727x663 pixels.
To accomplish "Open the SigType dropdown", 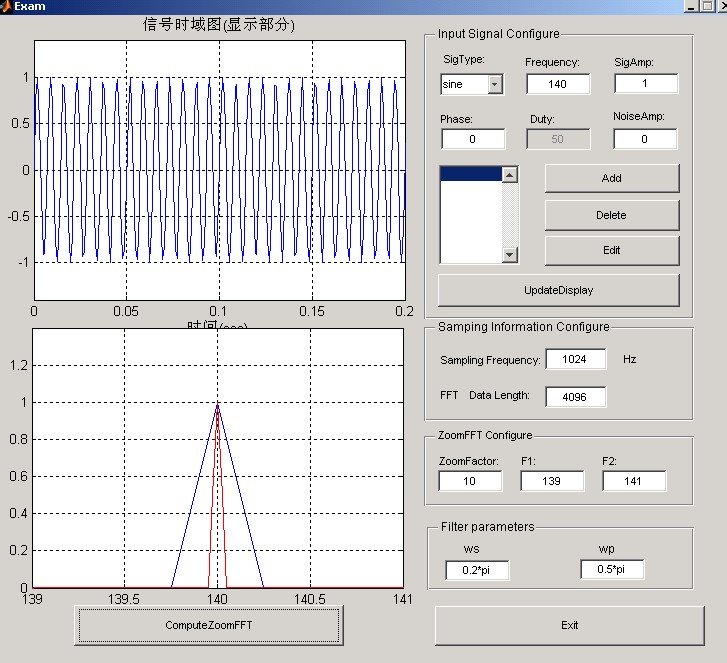I will click(x=495, y=85).
